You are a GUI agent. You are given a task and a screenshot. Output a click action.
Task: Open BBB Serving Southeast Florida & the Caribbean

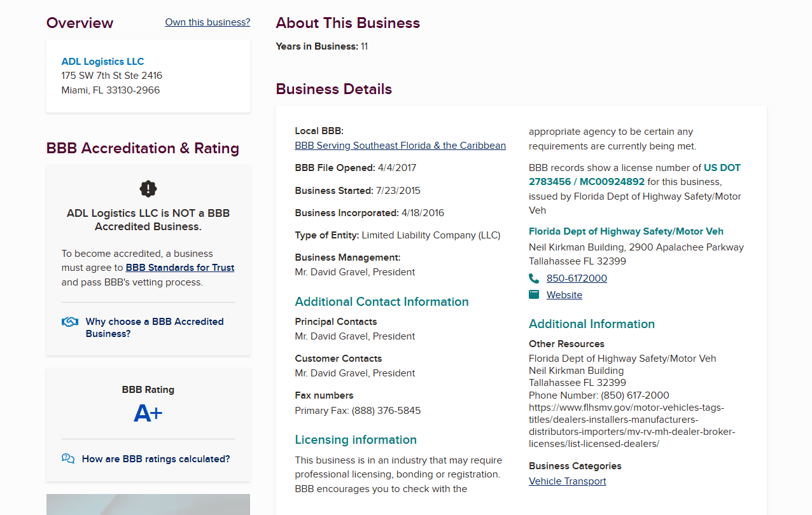pyautogui.click(x=400, y=146)
